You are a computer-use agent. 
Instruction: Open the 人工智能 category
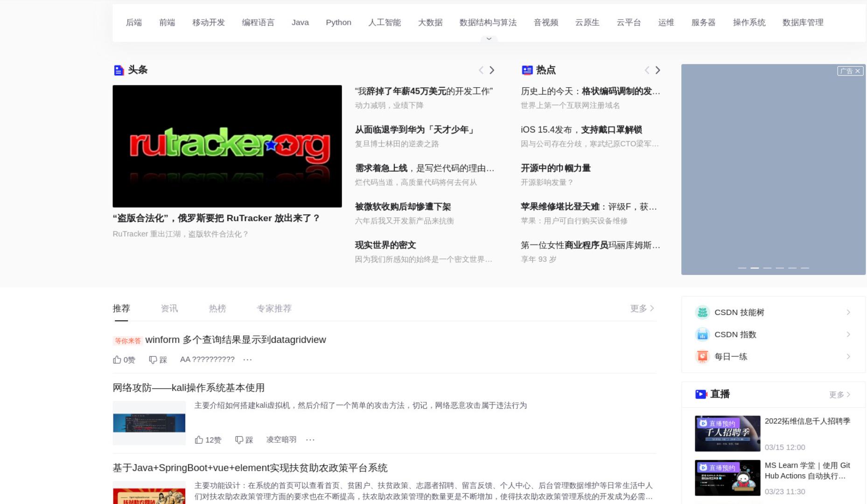(385, 22)
